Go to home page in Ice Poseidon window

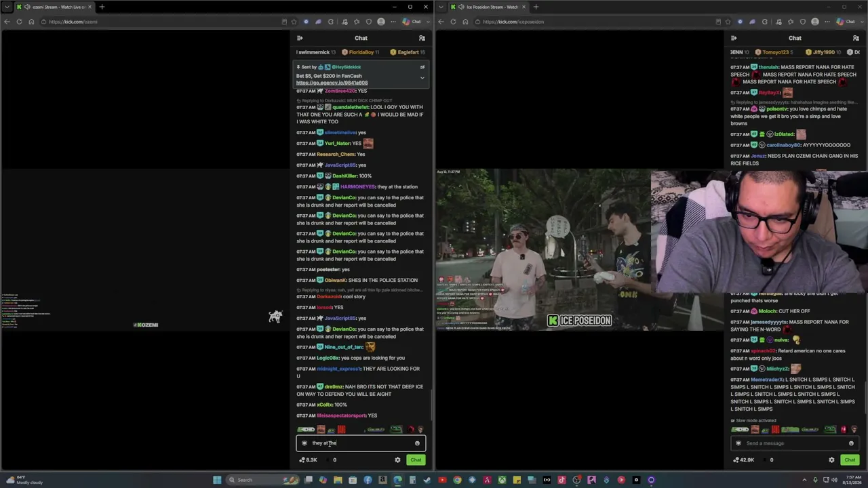(465, 22)
